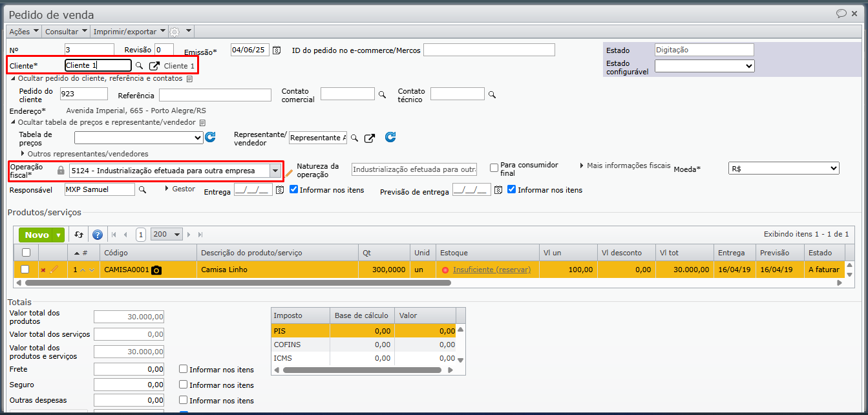This screenshot has height=415, width=868.
Task: Click the Pedido do cliente input field
Action: [85, 94]
